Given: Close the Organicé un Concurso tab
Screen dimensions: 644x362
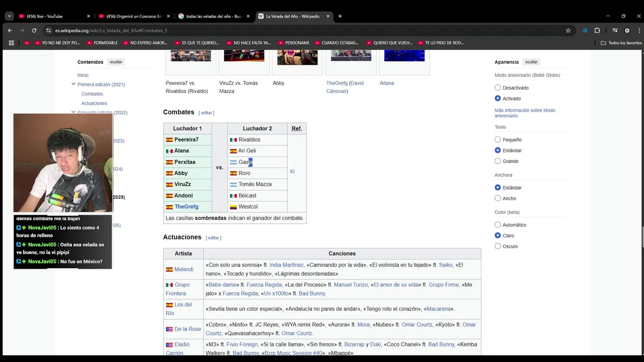Looking at the screenshot, I should click(168, 16).
